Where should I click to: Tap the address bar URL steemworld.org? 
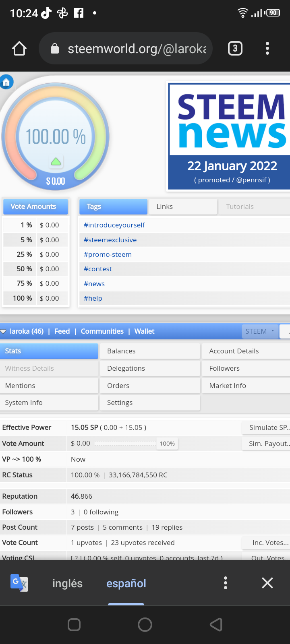tap(137, 49)
